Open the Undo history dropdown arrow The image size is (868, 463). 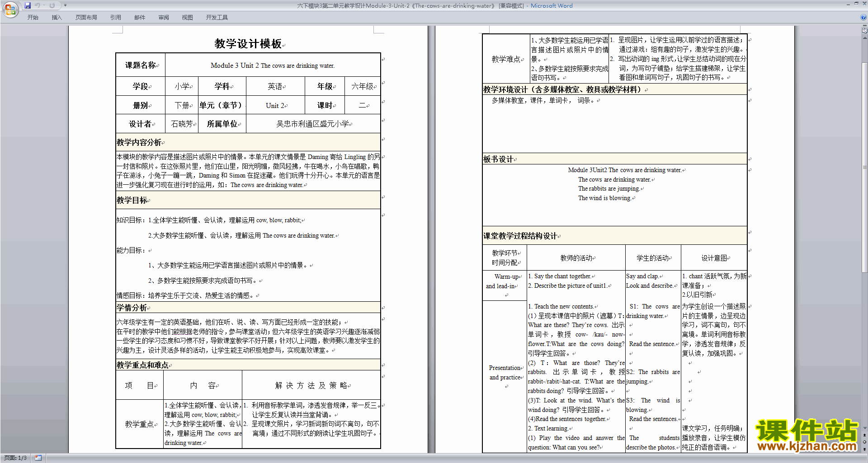pyautogui.click(x=44, y=5)
